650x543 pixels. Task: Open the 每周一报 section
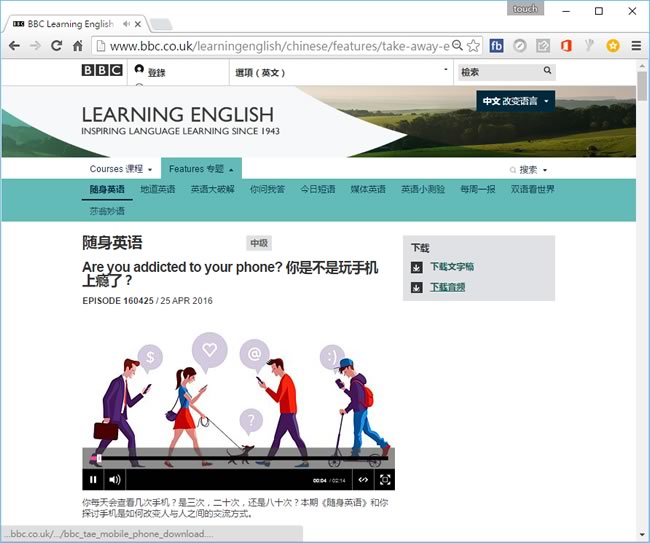[x=478, y=189]
